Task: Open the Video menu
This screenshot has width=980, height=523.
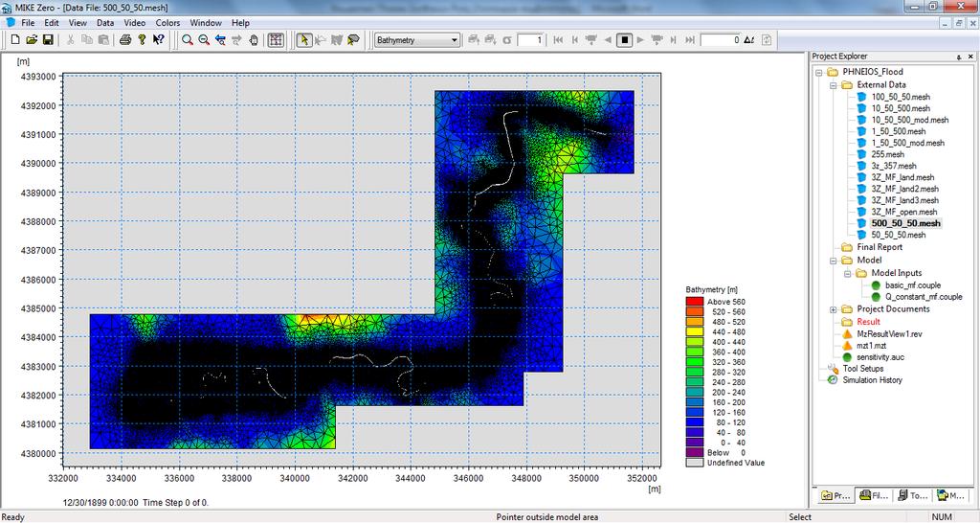Action: pyautogui.click(x=134, y=23)
